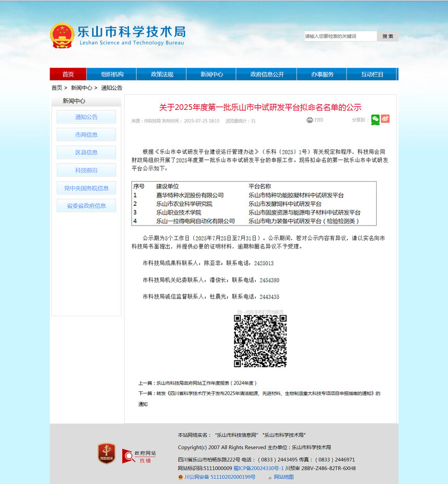Click the footer address line 柏杨东路222号
This screenshot has width=448, height=484.
pos(266,460)
